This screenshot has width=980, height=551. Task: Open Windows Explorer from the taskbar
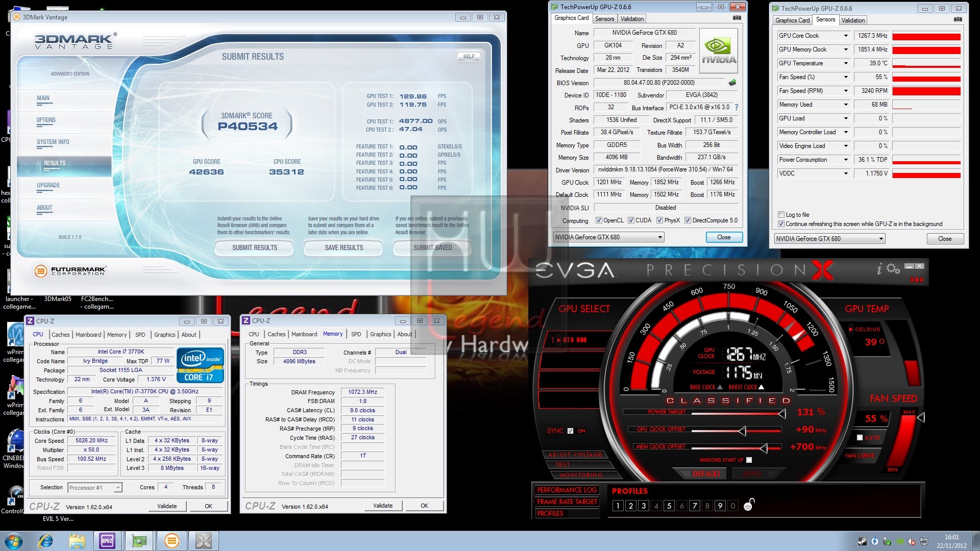point(77,541)
